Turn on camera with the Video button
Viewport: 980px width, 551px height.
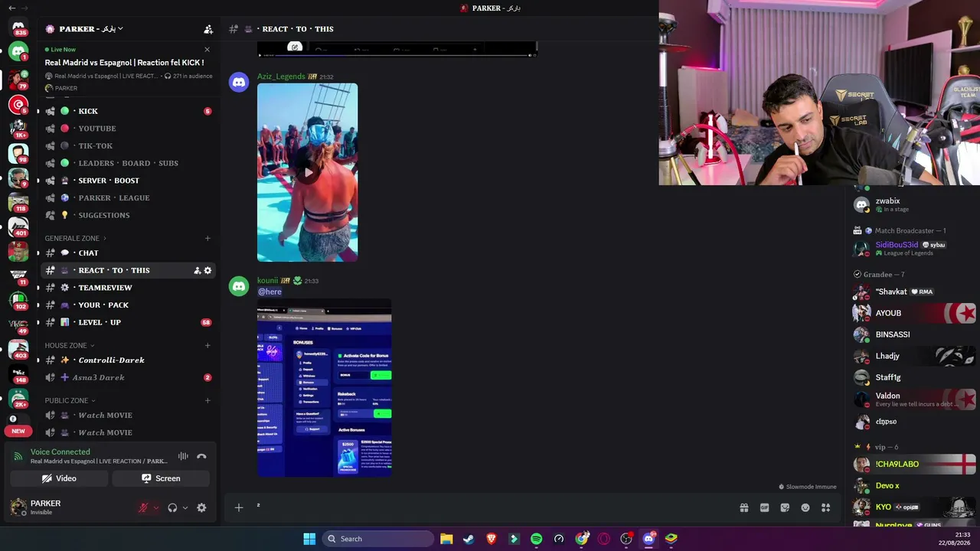coord(59,478)
